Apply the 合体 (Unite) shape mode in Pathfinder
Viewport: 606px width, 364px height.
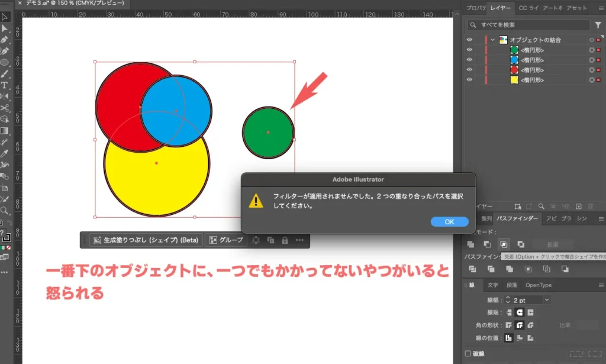pyautogui.click(x=470, y=244)
